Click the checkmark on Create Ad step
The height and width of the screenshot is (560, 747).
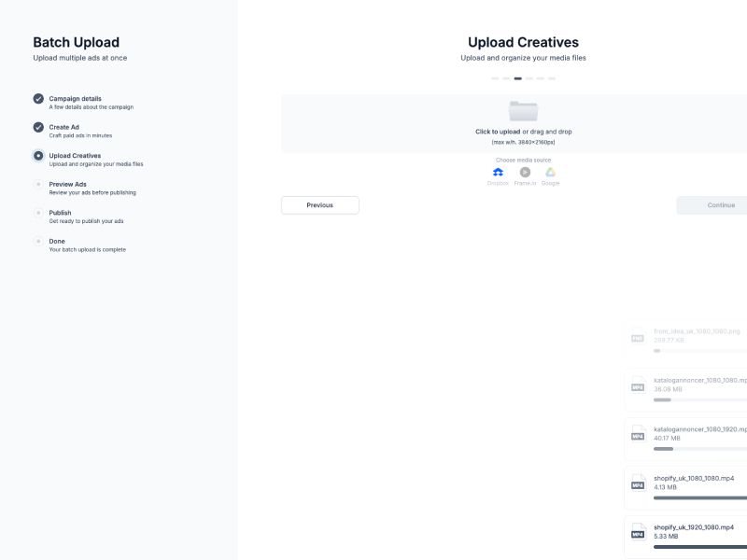tap(37, 128)
